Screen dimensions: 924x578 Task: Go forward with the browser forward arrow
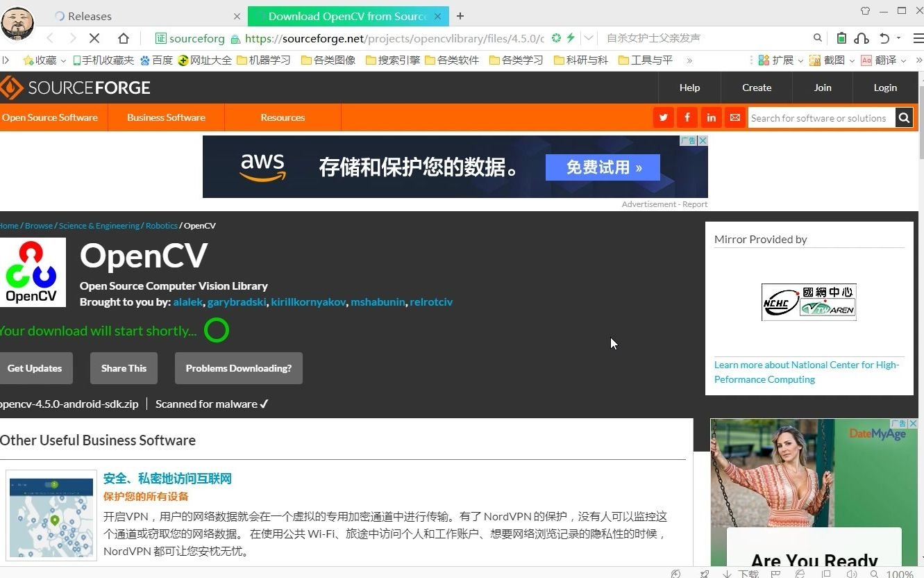pyautogui.click(x=72, y=38)
